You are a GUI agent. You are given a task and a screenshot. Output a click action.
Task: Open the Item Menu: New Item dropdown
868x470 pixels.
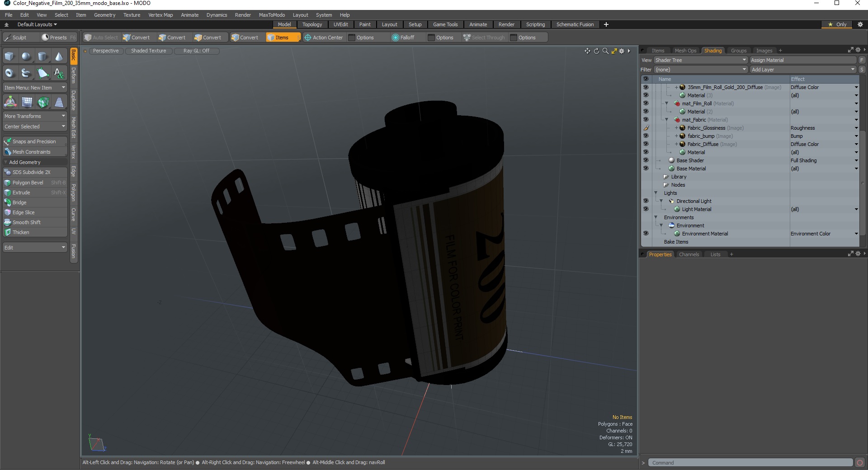click(35, 88)
